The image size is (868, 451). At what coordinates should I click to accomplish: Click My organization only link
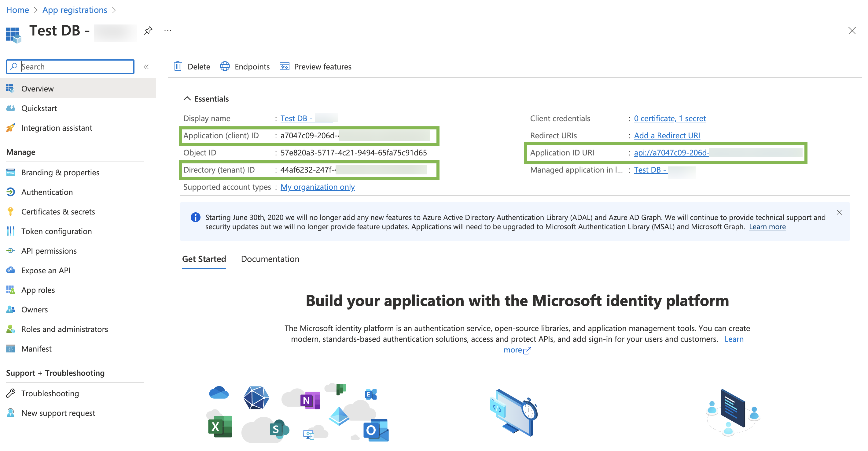click(x=318, y=187)
